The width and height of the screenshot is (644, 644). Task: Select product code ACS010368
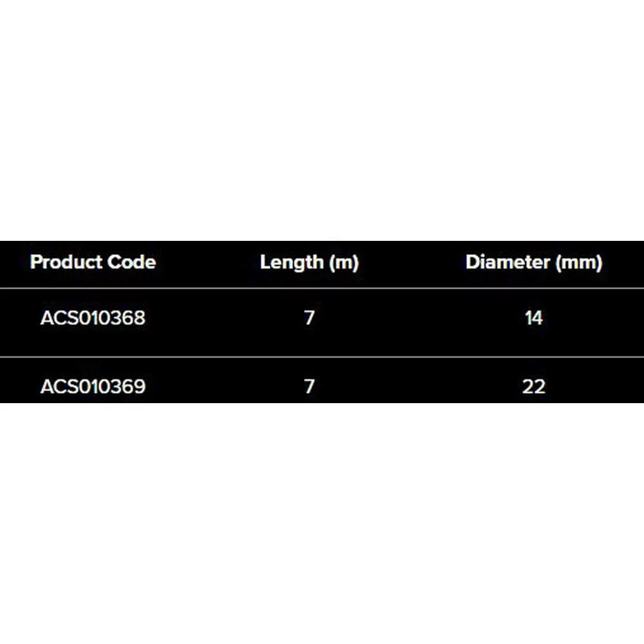(x=93, y=318)
